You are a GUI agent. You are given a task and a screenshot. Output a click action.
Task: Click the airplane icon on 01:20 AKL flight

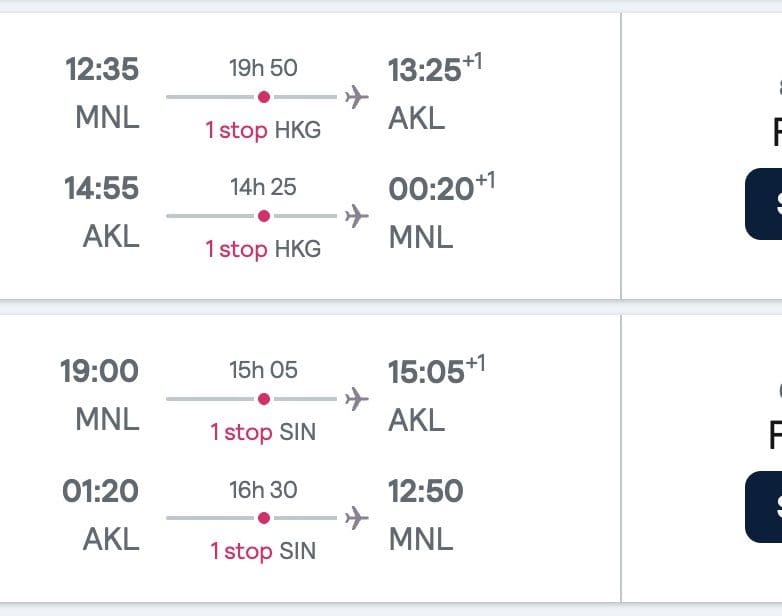click(x=356, y=518)
